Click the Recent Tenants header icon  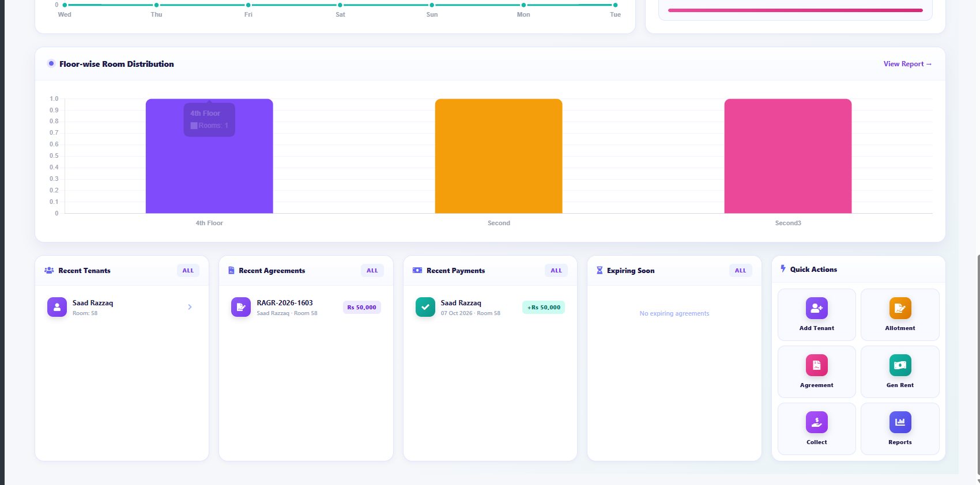[49, 270]
